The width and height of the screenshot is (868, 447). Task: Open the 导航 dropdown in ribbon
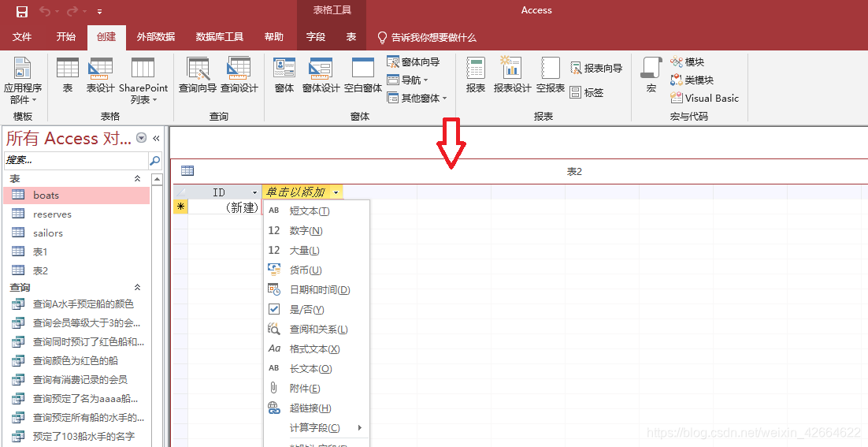pyautogui.click(x=407, y=80)
